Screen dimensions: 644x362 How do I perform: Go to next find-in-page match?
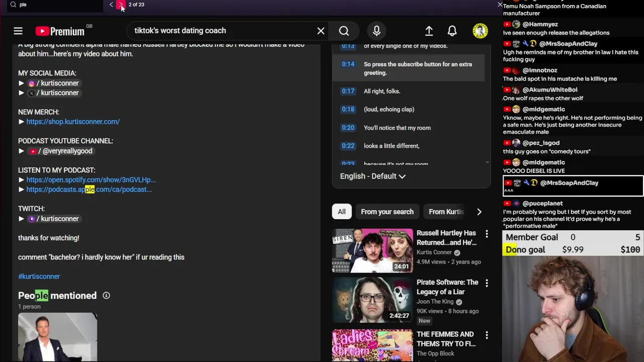pos(121,5)
